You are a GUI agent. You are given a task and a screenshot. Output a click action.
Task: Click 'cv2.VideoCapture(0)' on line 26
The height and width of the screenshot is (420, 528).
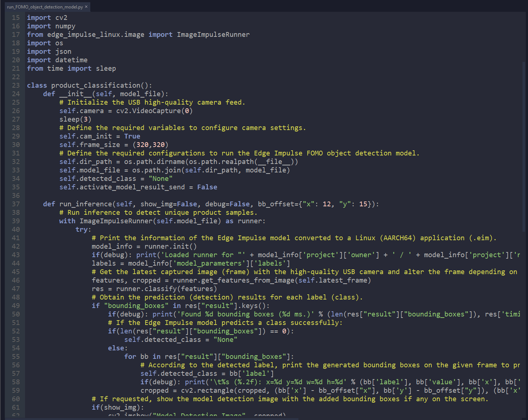pos(154,111)
